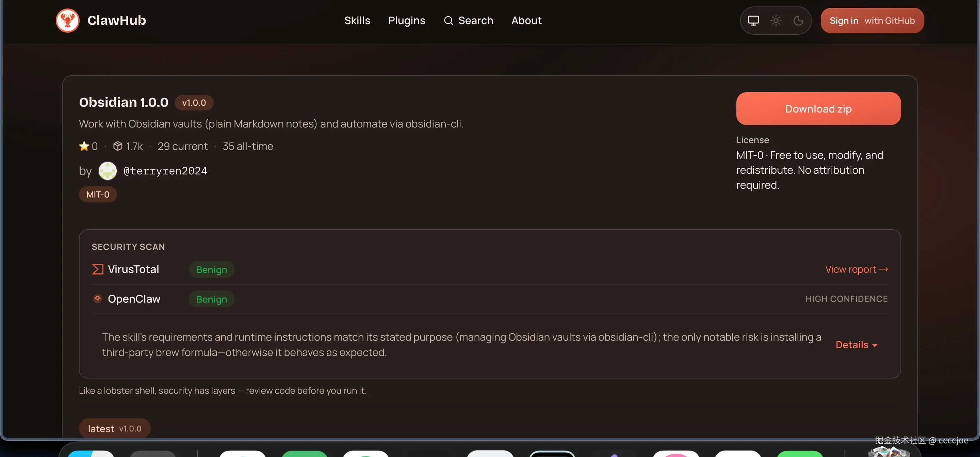Click the magnifier Search icon in navbar
The width and height of the screenshot is (980, 457).
[x=448, y=20]
